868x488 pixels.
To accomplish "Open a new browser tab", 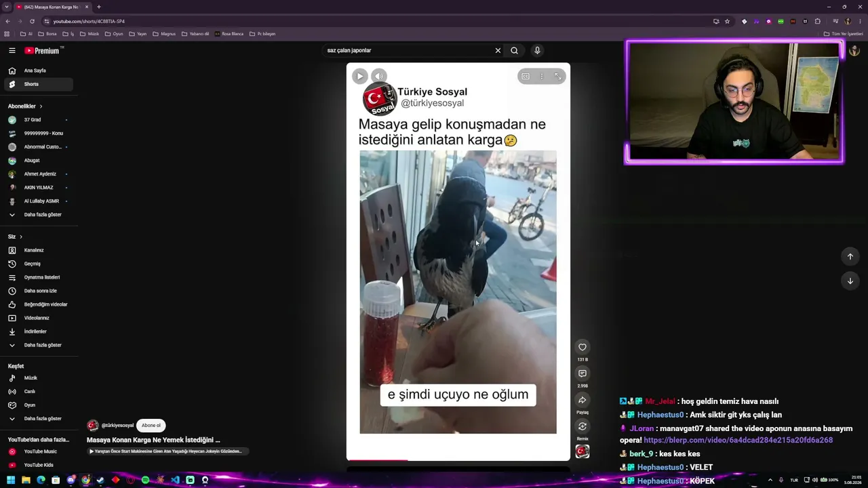I will click(98, 7).
